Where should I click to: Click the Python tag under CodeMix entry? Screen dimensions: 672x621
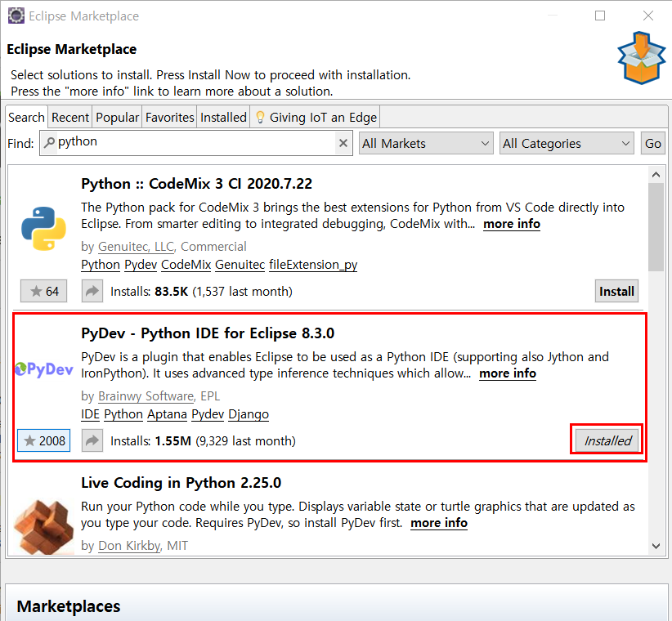click(x=101, y=265)
